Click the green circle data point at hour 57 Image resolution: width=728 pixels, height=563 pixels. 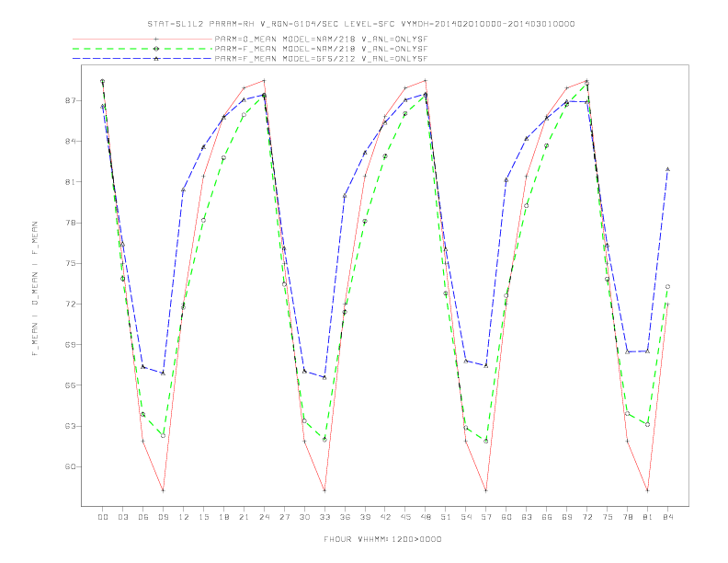(486, 441)
